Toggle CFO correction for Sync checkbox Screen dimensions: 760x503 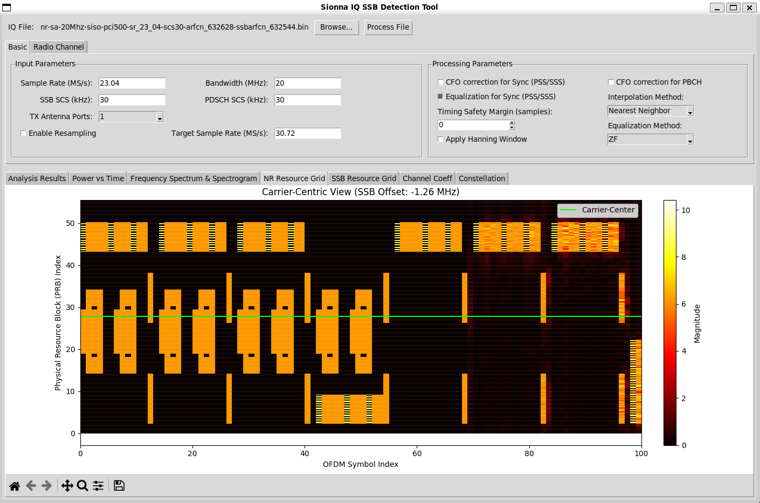(x=441, y=82)
